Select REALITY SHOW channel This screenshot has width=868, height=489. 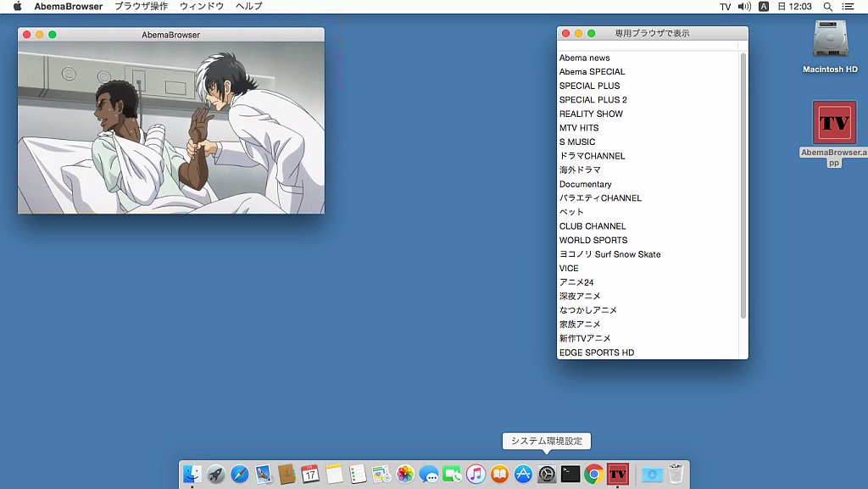[648, 114]
